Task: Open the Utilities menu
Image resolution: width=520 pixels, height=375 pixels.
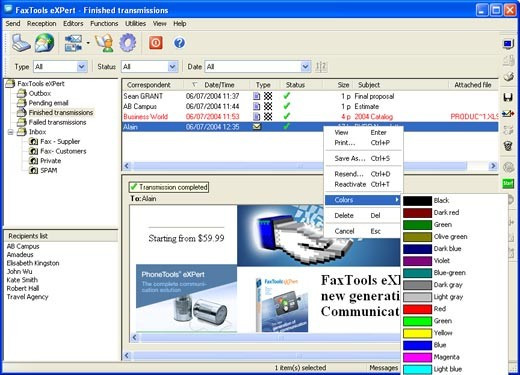Action: pyautogui.click(x=135, y=24)
